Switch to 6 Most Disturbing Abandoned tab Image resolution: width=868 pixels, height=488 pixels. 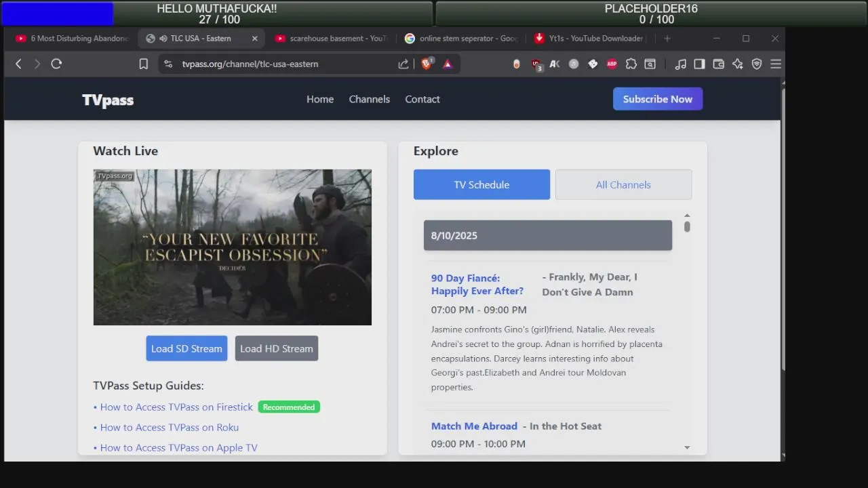(x=72, y=39)
